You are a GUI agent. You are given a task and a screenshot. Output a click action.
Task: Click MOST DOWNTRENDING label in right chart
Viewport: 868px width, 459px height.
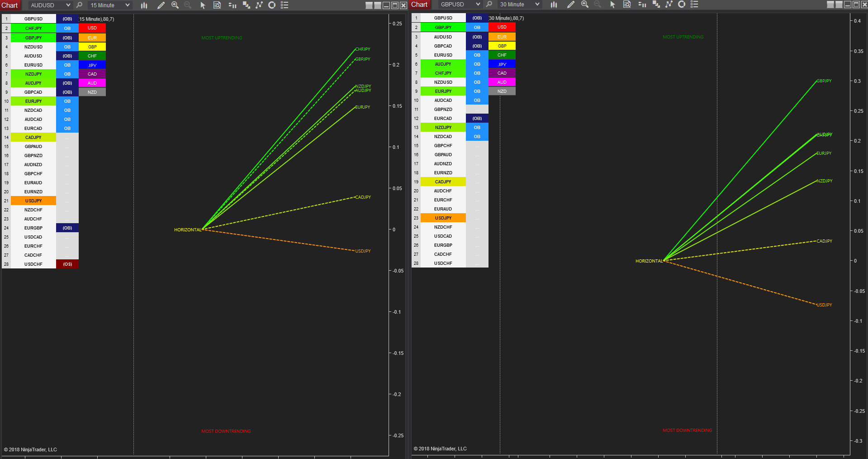[x=688, y=430]
